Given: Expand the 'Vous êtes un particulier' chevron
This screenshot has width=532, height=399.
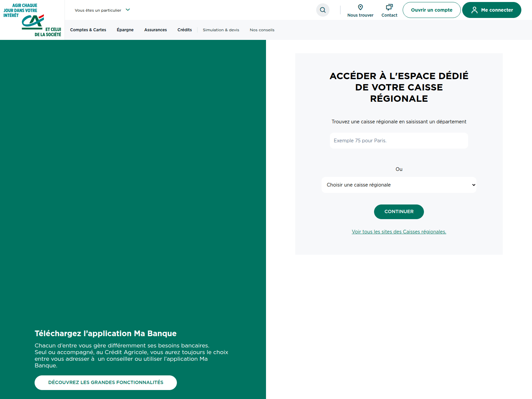Looking at the screenshot, I should coord(128,10).
